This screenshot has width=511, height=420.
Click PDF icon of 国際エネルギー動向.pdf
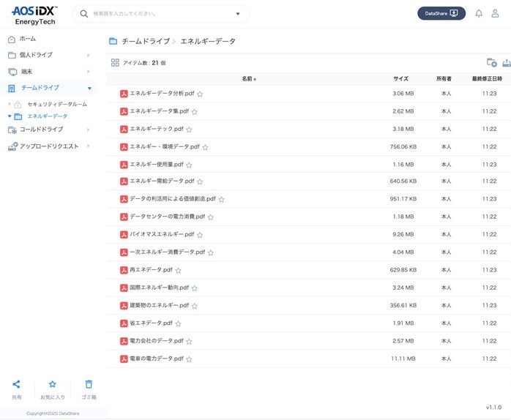(x=124, y=288)
